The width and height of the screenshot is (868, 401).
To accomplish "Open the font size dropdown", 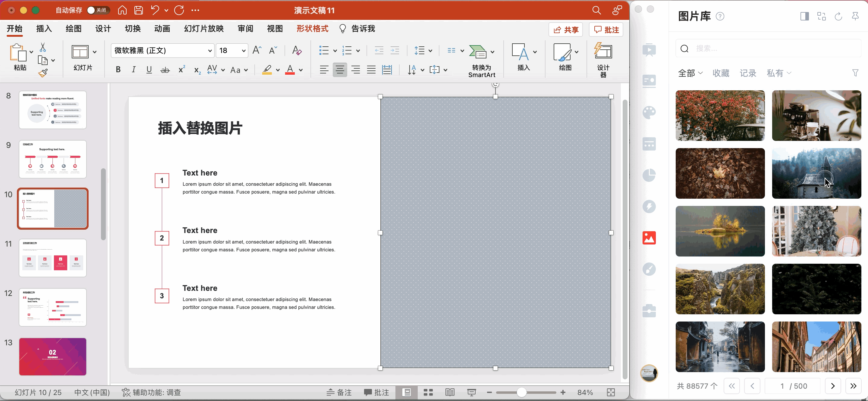I will (243, 51).
